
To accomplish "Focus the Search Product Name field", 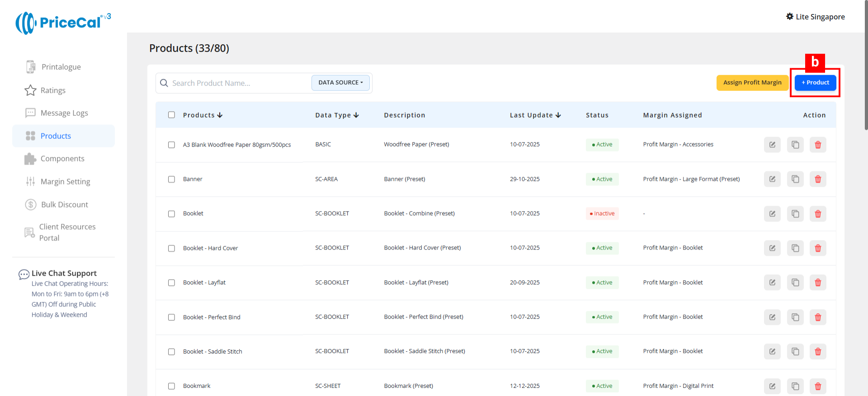I will click(x=240, y=83).
